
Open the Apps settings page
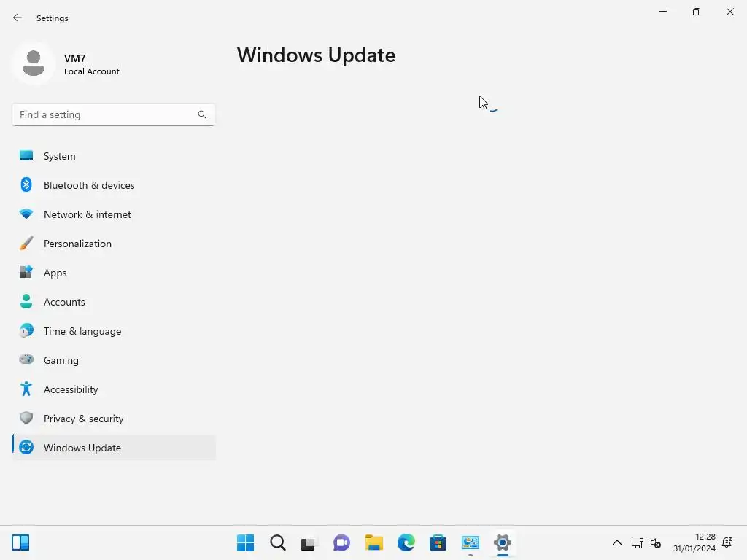[113, 273]
